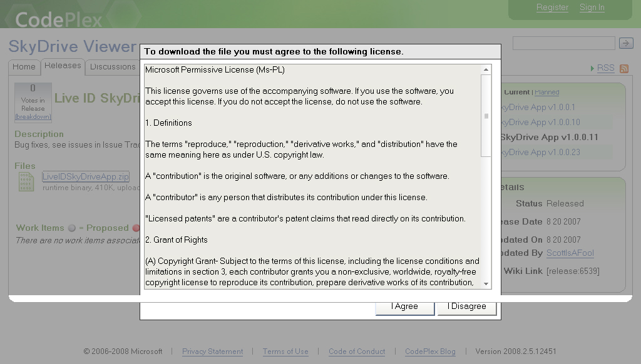
Task: Select the Planned releases link
Action: [x=546, y=93]
